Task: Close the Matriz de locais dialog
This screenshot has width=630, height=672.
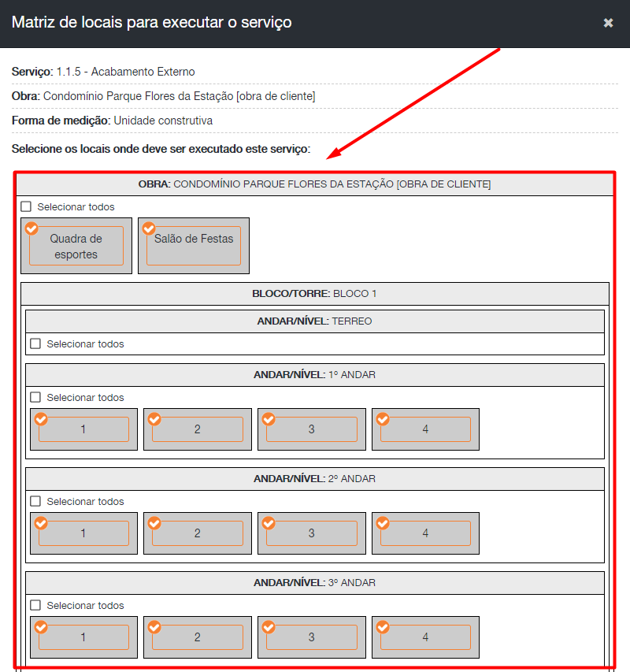Action: pos(608,23)
